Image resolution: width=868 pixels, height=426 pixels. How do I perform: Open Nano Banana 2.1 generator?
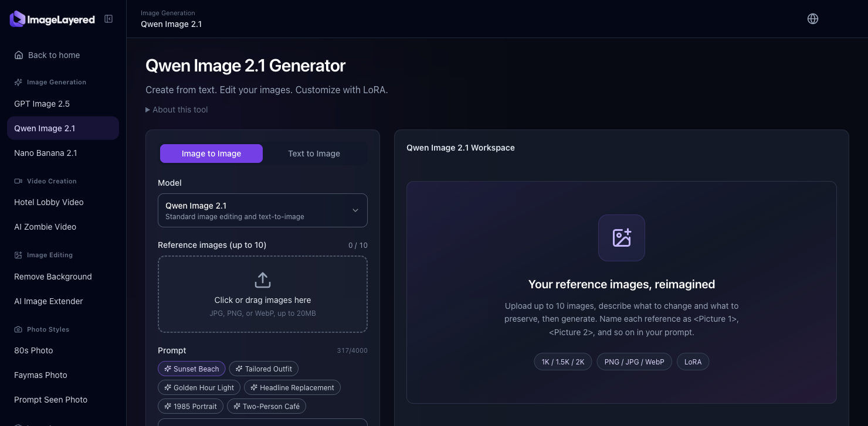pos(63,153)
